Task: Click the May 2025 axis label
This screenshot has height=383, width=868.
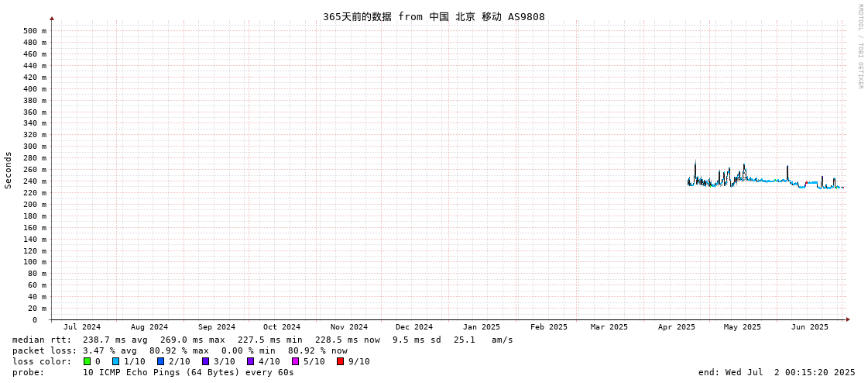Action: click(743, 327)
